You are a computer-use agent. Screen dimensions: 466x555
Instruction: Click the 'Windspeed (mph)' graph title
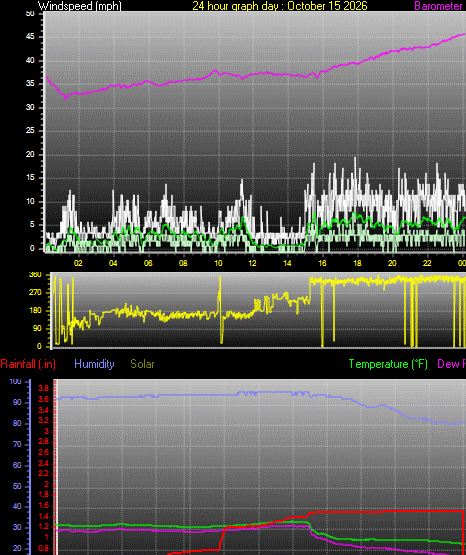tap(80, 6)
